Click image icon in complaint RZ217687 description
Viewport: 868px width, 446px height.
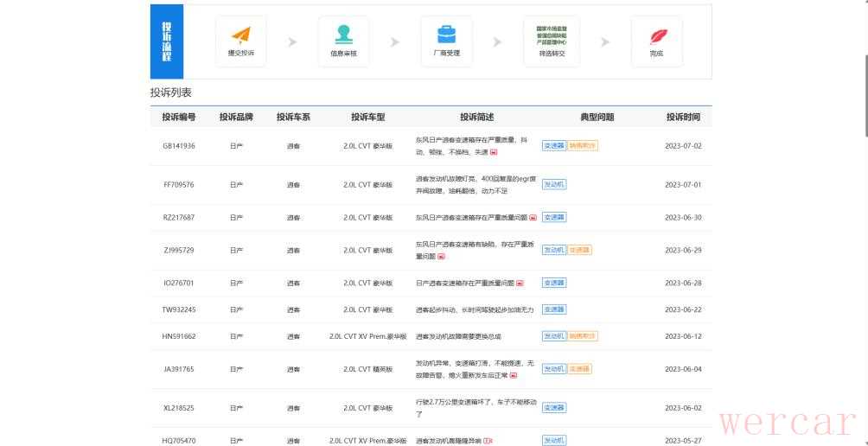pyautogui.click(x=533, y=218)
